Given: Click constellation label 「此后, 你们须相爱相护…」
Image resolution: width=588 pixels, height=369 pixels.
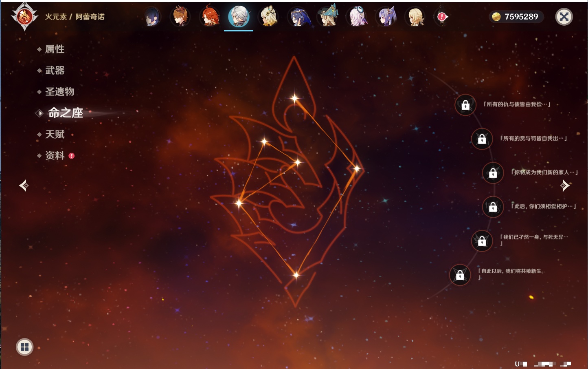Looking at the screenshot, I should coord(544,206).
